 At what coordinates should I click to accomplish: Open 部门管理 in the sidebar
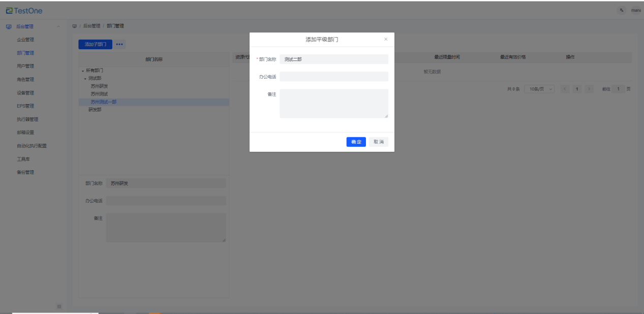pyautogui.click(x=25, y=53)
